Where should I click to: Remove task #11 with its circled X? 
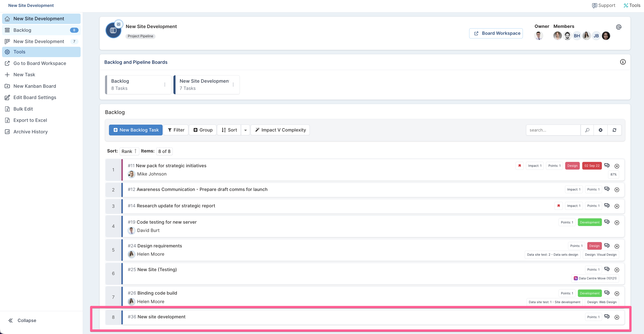point(617,166)
